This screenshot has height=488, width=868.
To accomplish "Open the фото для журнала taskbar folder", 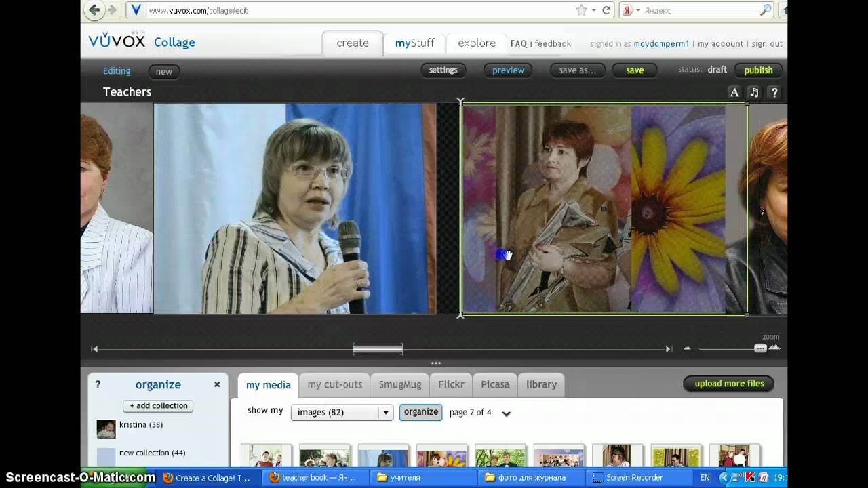I will point(531,477).
